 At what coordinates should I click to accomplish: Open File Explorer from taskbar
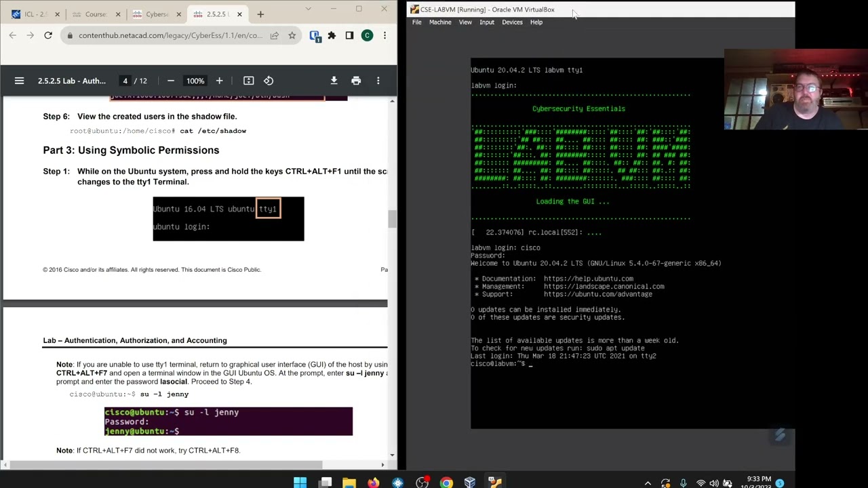349,483
